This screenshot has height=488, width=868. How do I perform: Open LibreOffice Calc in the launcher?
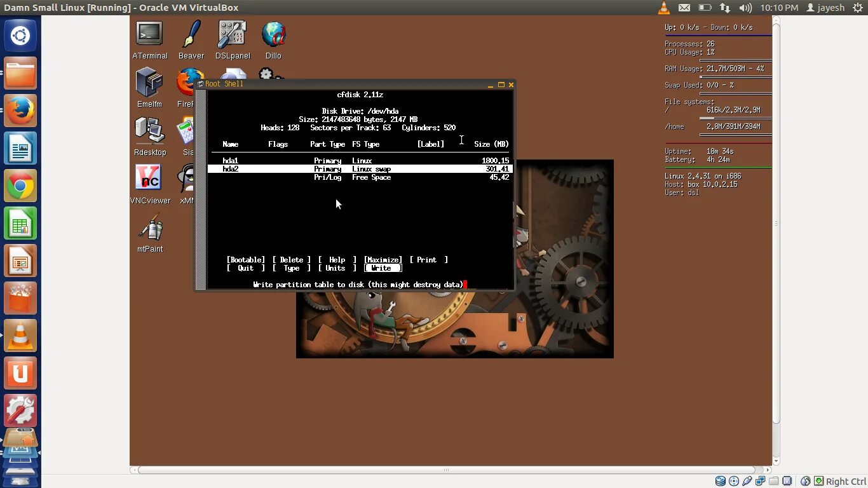click(20, 223)
